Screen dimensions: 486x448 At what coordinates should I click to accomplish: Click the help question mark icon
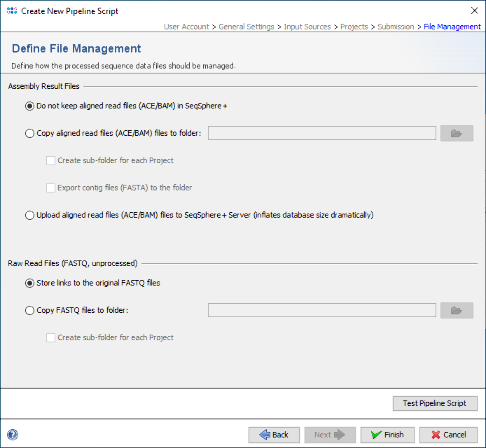click(x=13, y=434)
